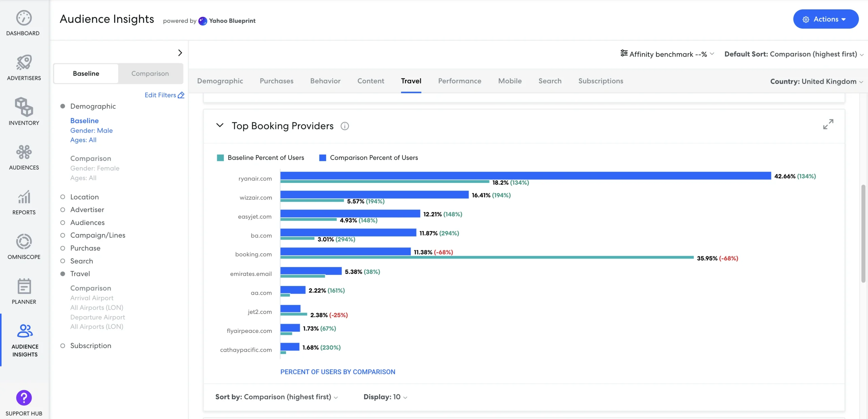Select the Audience Insights people icon

(25, 331)
